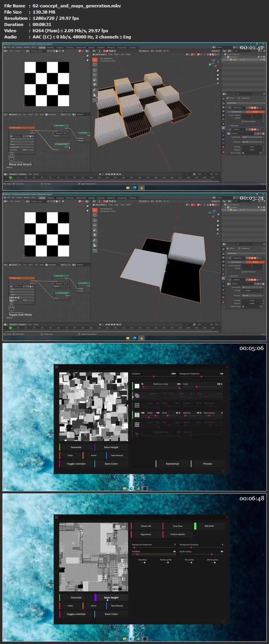Click the grid layer icon in 00:05:06 generator

pyautogui.click(x=137, y=406)
